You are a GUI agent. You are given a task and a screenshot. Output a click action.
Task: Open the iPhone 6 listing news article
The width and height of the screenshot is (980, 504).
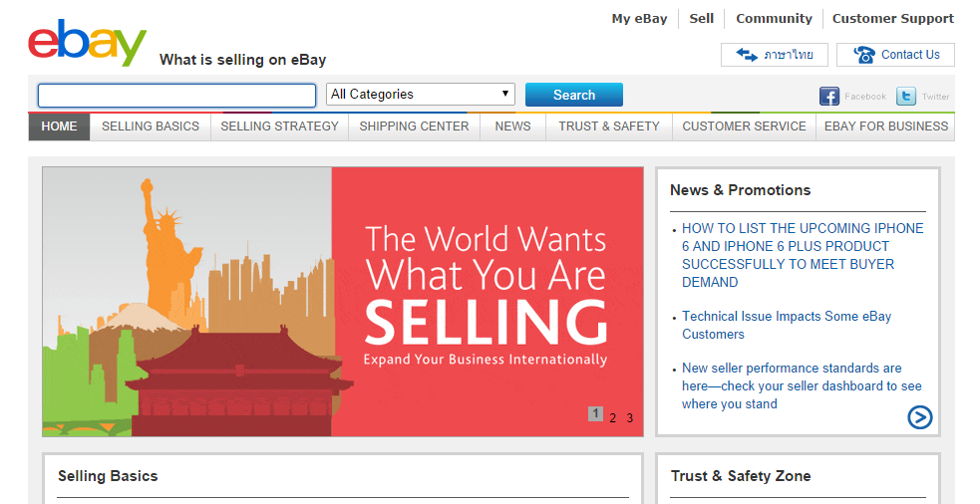[x=803, y=255]
